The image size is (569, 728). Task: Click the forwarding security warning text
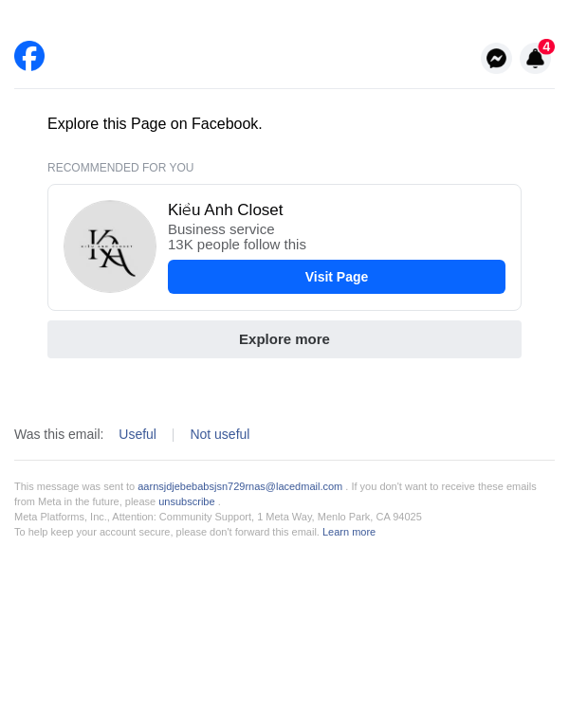click(x=166, y=532)
